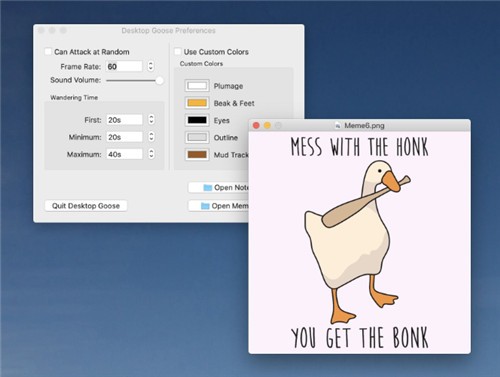
Task: Open the Eyes color swatch
Action: coord(197,120)
